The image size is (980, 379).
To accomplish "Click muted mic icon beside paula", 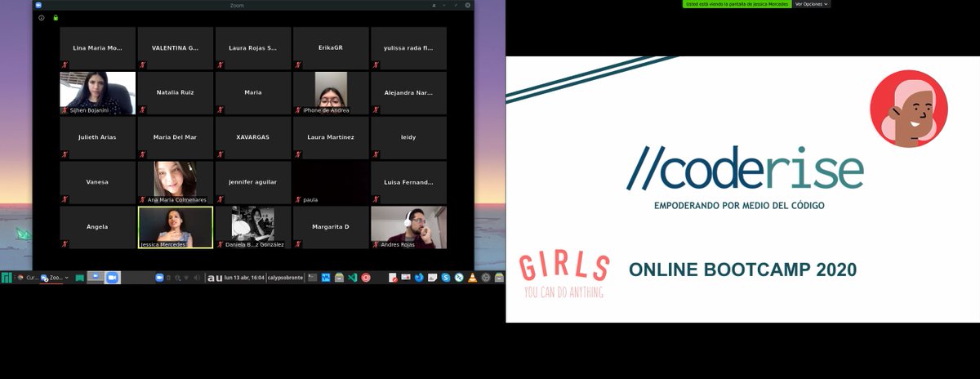I will pyautogui.click(x=298, y=198).
